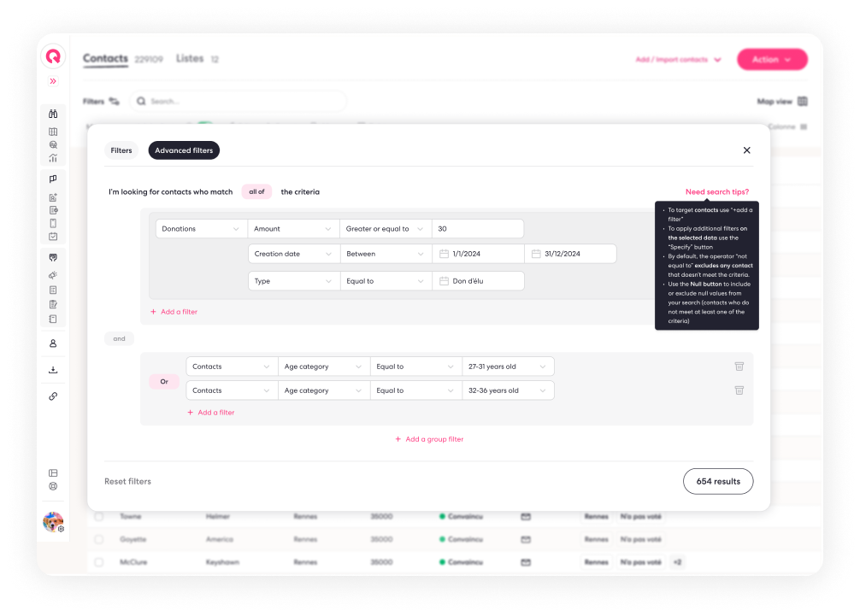
Task: Click 'Need search tips?' link
Action: pyautogui.click(x=717, y=192)
